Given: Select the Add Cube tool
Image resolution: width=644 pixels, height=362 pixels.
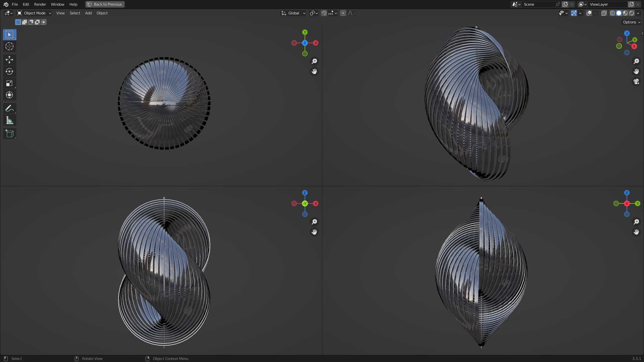Looking at the screenshot, I should click(9, 133).
